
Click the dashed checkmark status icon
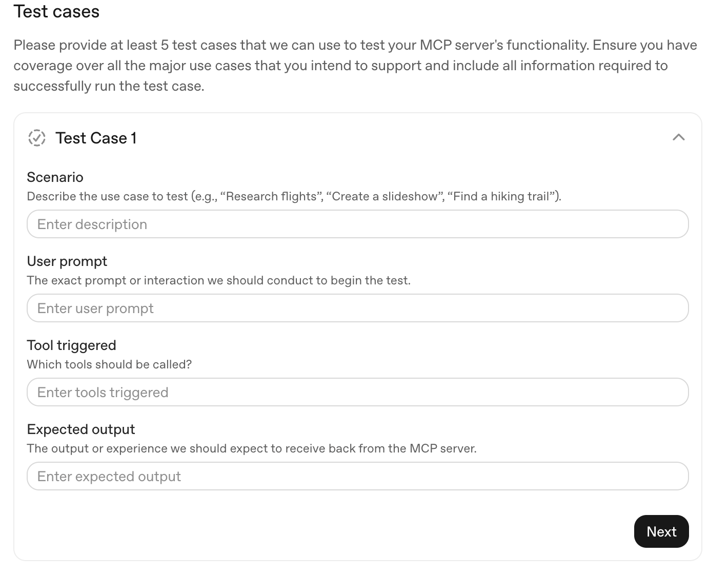coord(37,138)
